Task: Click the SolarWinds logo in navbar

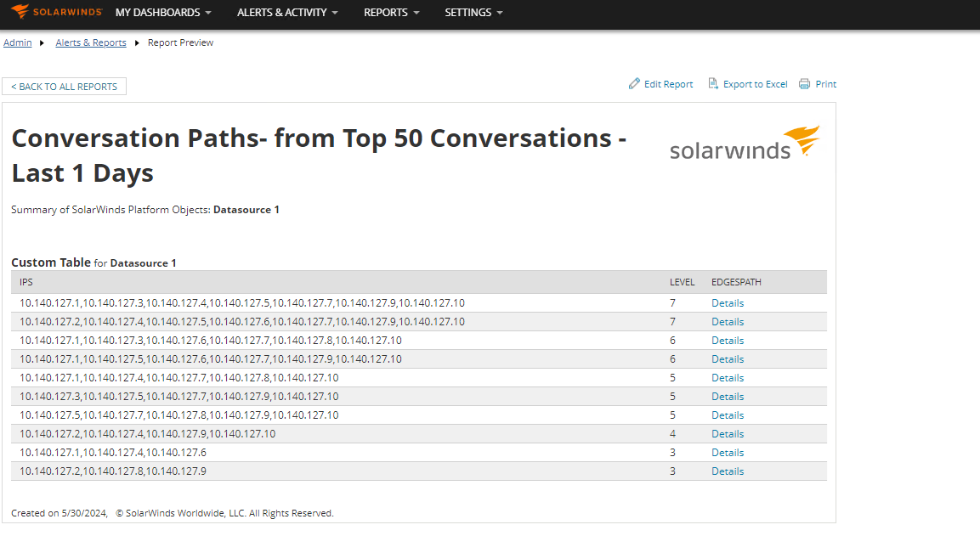Action: [x=56, y=12]
